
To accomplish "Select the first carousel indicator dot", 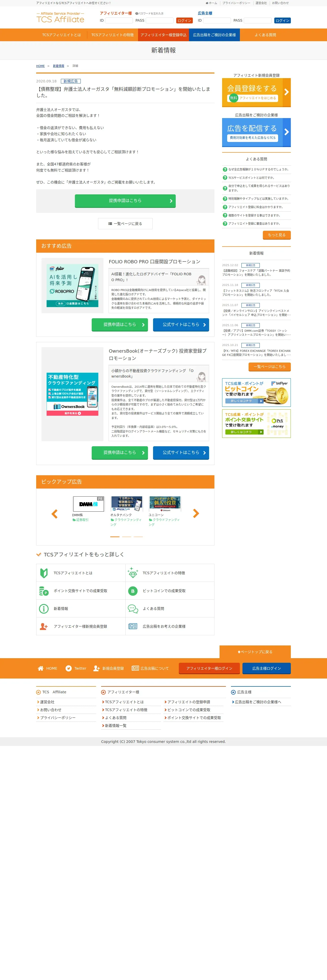I will click(x=115, y=537).
